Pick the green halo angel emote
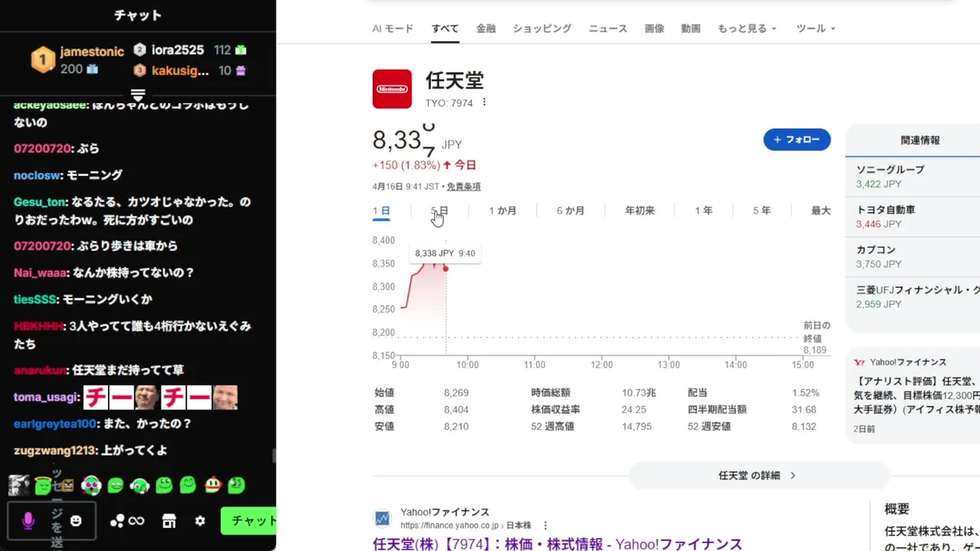The height and width of the screenshot is (551, 980). (43, 484)
